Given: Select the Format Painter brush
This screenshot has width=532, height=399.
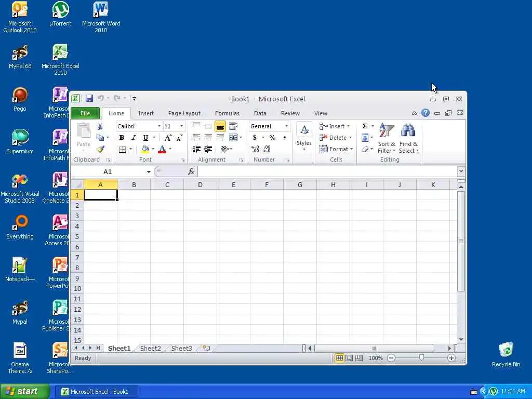Looking at the screenshot, I should (100, 149).
